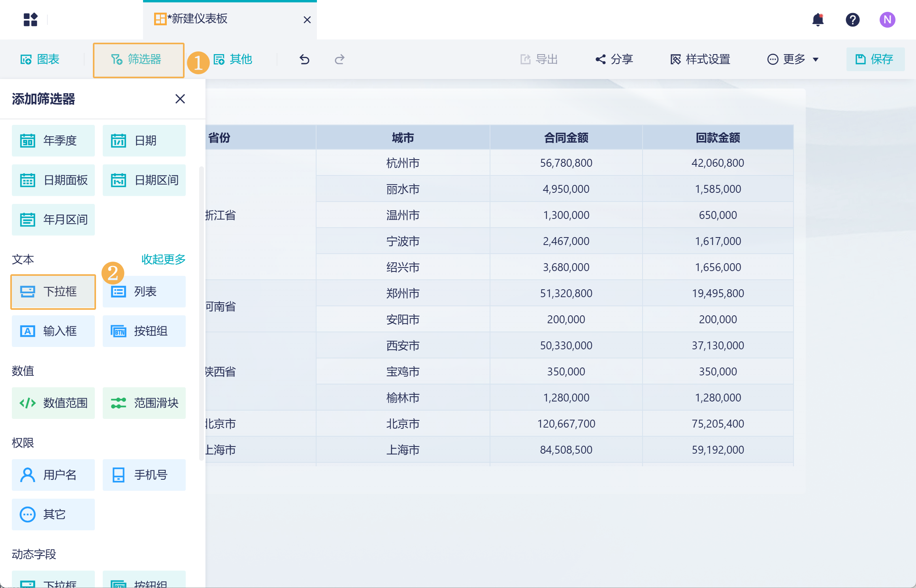Select the 宁波市 cell
Screen dimensions: 916x588
[403, 241]
